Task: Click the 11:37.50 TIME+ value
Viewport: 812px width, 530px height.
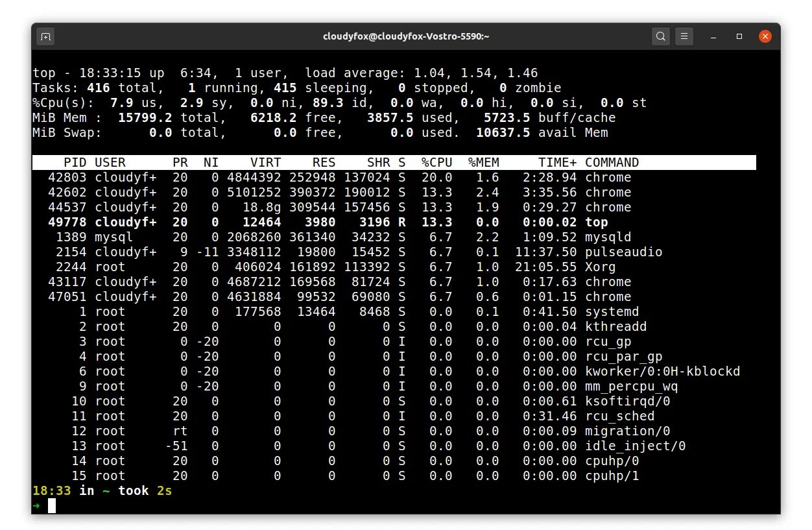Action: tap(546, 252)
